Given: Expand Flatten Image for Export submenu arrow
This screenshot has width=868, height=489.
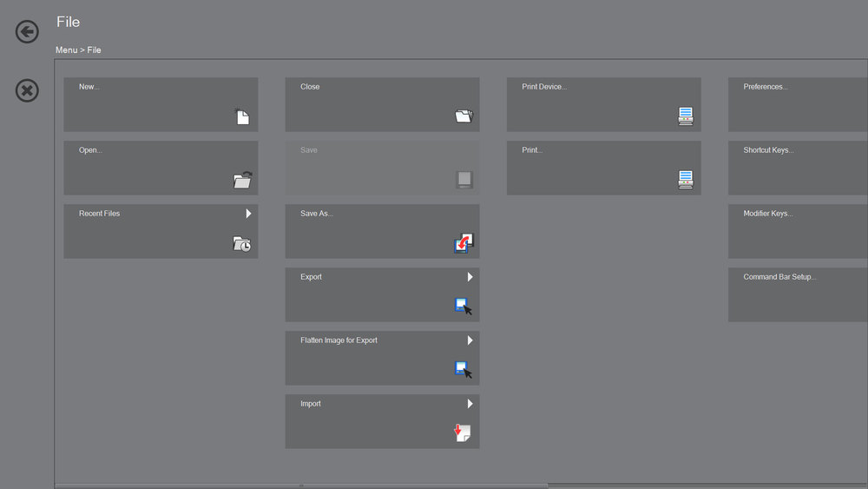Looking at the screenshot, I should coord(470,340).
